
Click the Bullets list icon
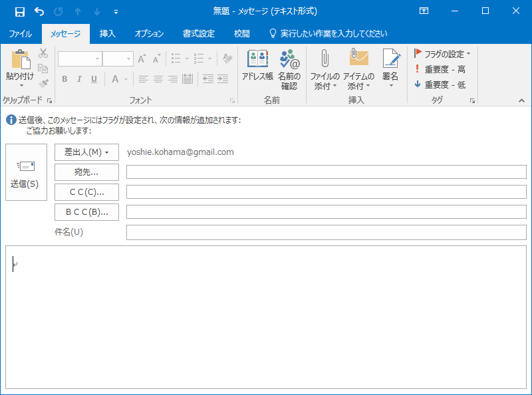176,59
